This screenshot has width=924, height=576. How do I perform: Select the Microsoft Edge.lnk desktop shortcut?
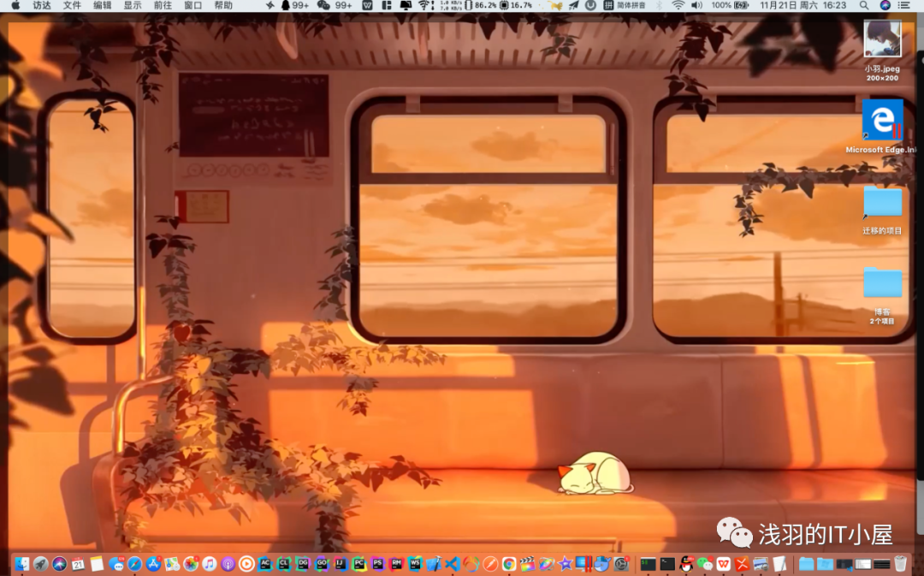[x=882, y=126]
